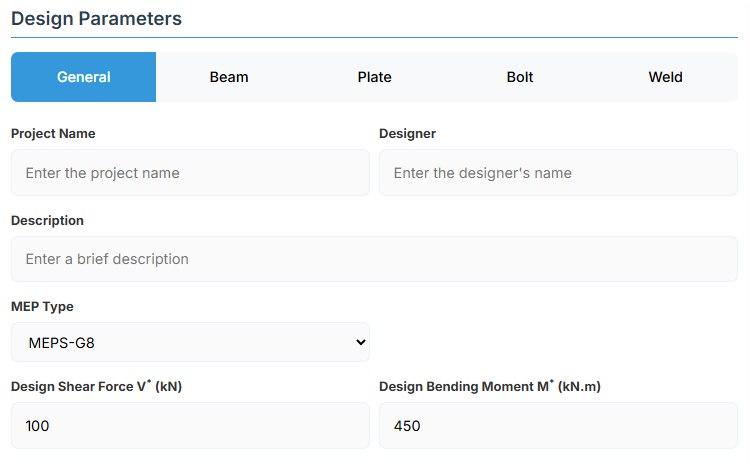Click the divider line under Design Parameters

point(374,38)
